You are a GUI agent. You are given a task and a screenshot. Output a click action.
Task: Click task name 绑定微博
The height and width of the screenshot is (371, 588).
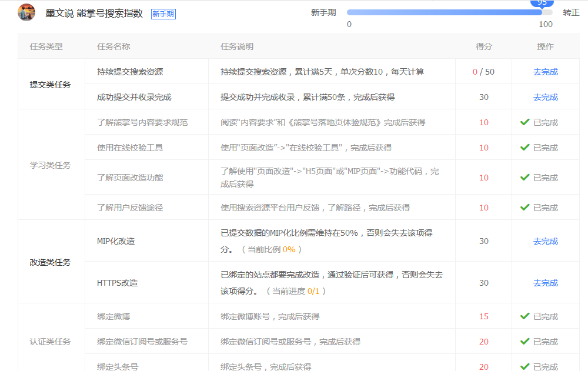[113, 316]
